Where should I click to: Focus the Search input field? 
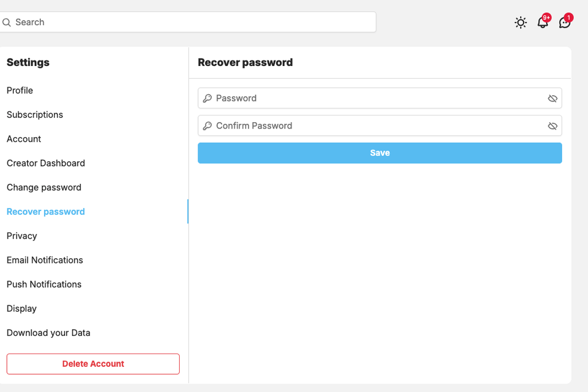[188, 22]
